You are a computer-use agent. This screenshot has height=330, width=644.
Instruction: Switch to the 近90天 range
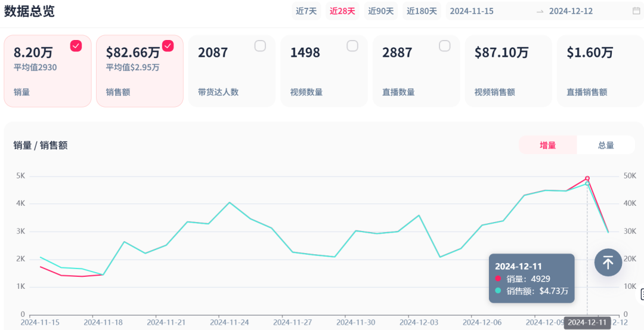click(x=380, y=11)
